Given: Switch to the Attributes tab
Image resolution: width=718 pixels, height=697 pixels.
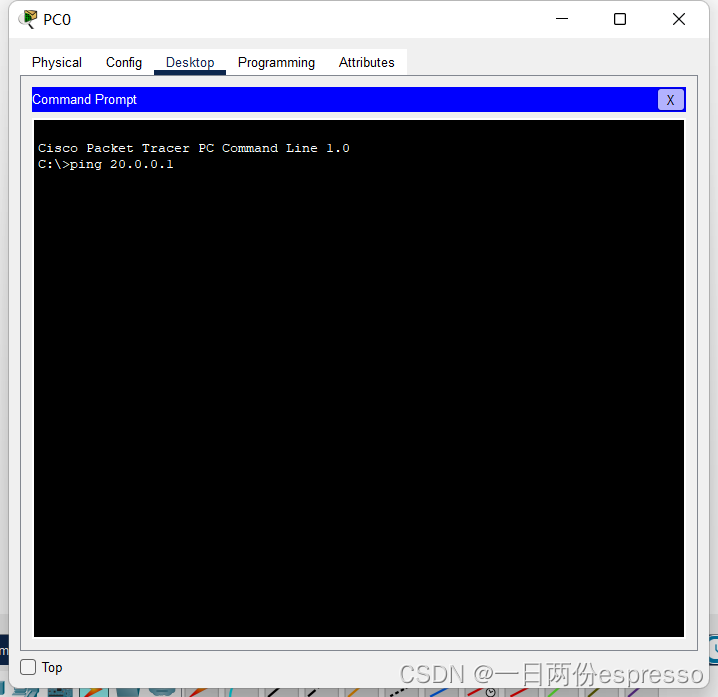Looking at the screenshot, I should pos(366,62).
